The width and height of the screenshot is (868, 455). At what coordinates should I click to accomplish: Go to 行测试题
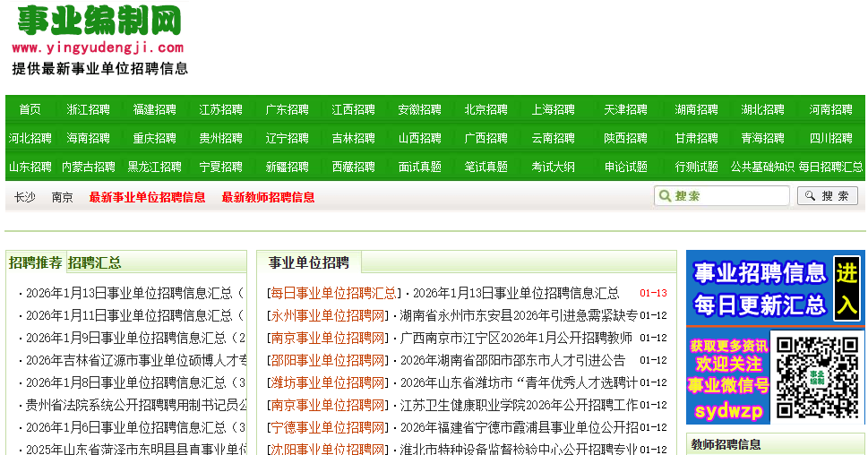[696, 167]
